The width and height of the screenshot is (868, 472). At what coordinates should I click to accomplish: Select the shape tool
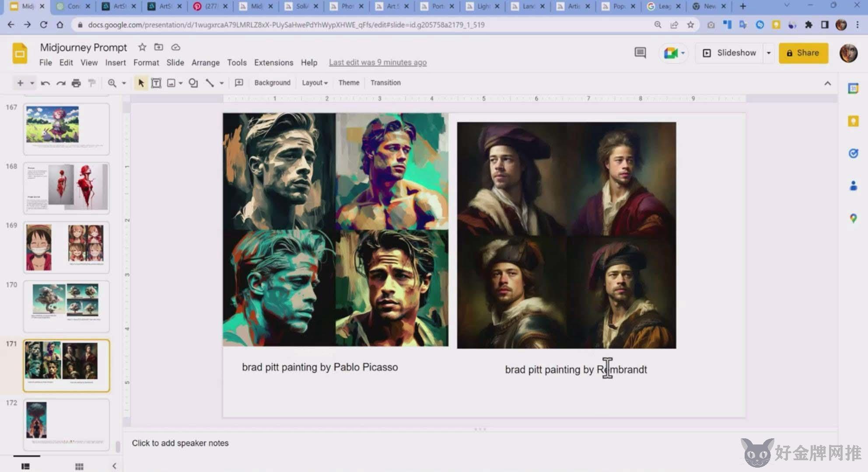tap(193, 83)
